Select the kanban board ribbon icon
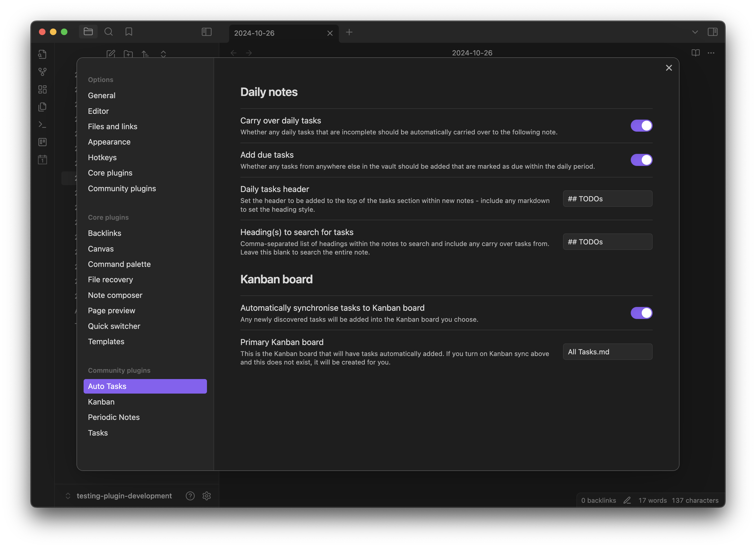756x548 pixels. pos(43,142)
